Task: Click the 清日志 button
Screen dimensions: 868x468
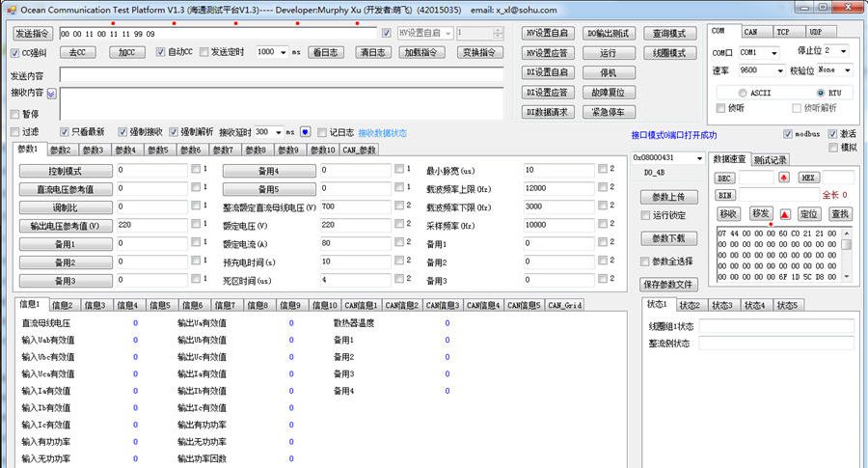Action: coord(373,52)
